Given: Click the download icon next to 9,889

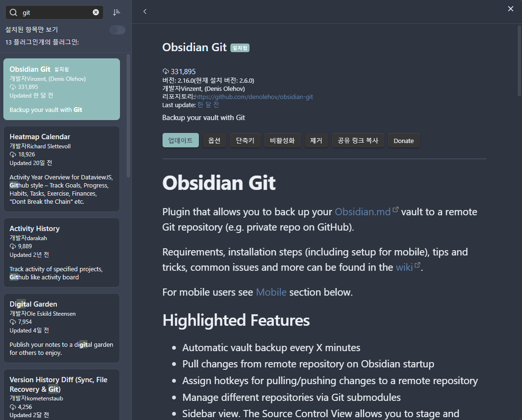Looking at the screenshot, I should click(13, 246).
